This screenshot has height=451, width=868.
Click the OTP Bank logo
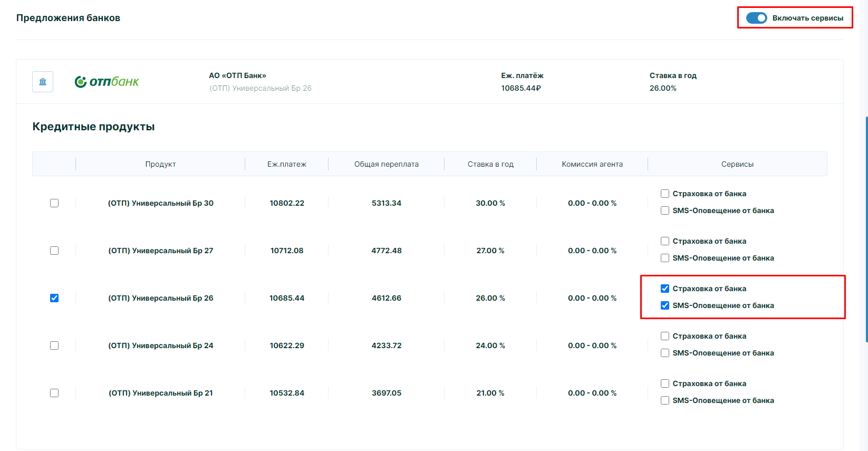[x=107, y=82]
